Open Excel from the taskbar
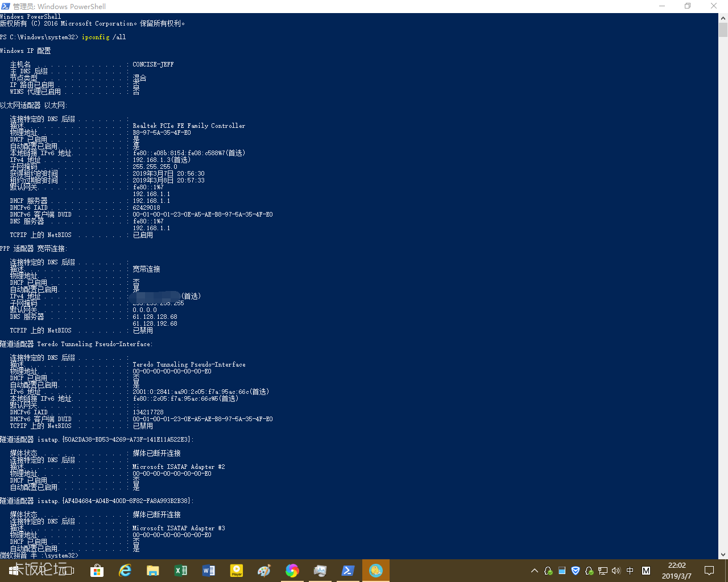 tap(181, 571)
